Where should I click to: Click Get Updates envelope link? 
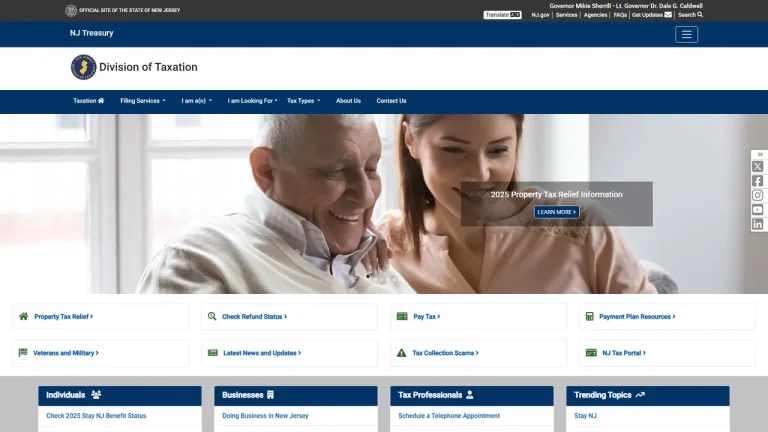click(652, 15)
